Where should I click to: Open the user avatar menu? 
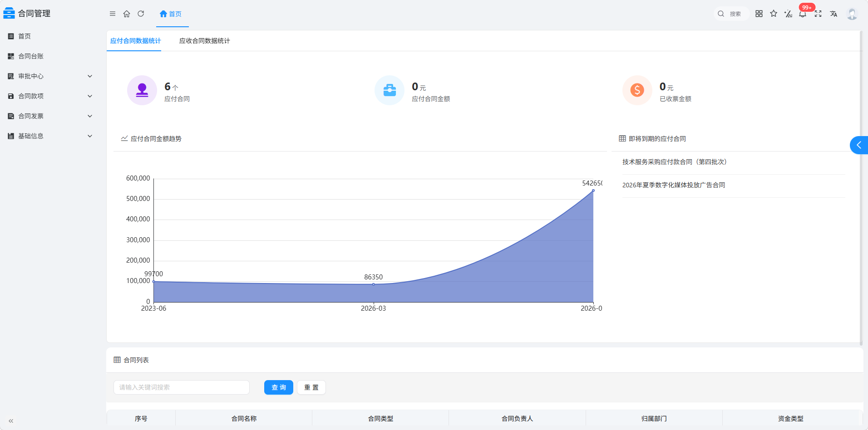(x=852, y=14)
